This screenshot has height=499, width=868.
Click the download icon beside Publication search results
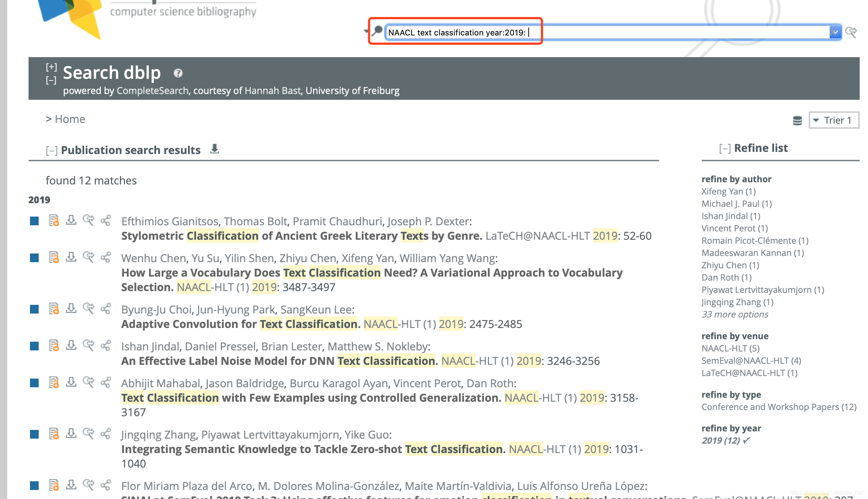coord(215,149)
